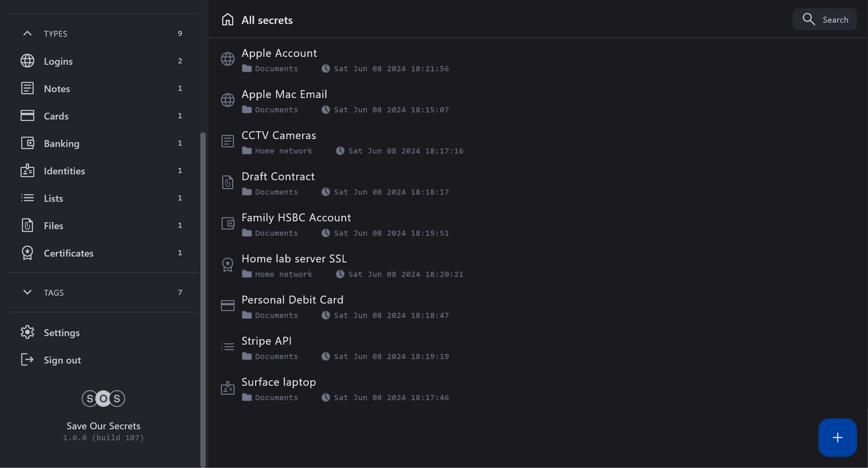Show only Notes in the sidebar

click(57, 89)
